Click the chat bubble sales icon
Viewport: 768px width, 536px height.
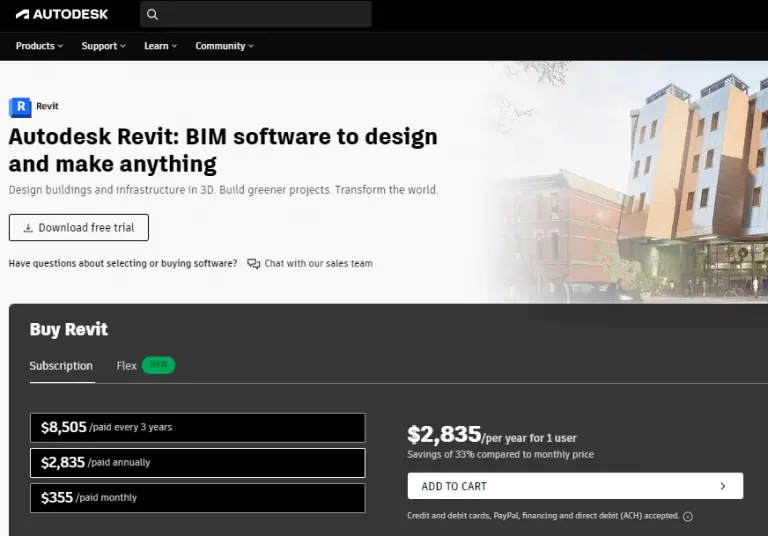click(254, 264)
